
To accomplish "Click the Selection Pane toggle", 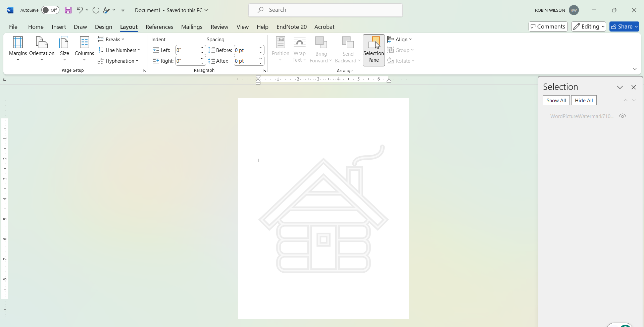I will pyautogui.click(x=374, y=50).
